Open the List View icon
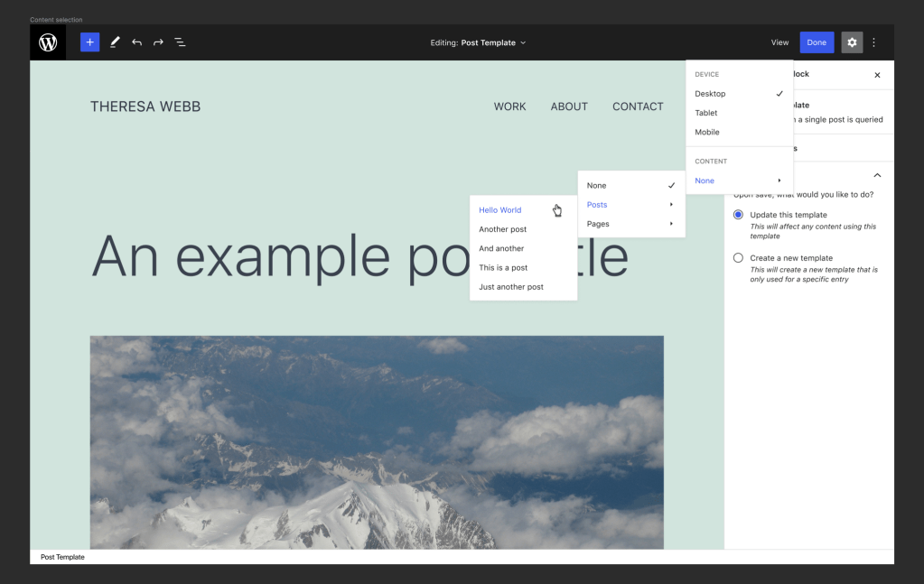 [180, 42]
